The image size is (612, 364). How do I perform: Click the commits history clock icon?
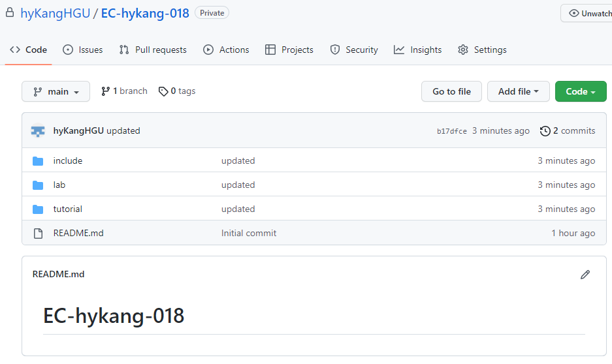545,131
